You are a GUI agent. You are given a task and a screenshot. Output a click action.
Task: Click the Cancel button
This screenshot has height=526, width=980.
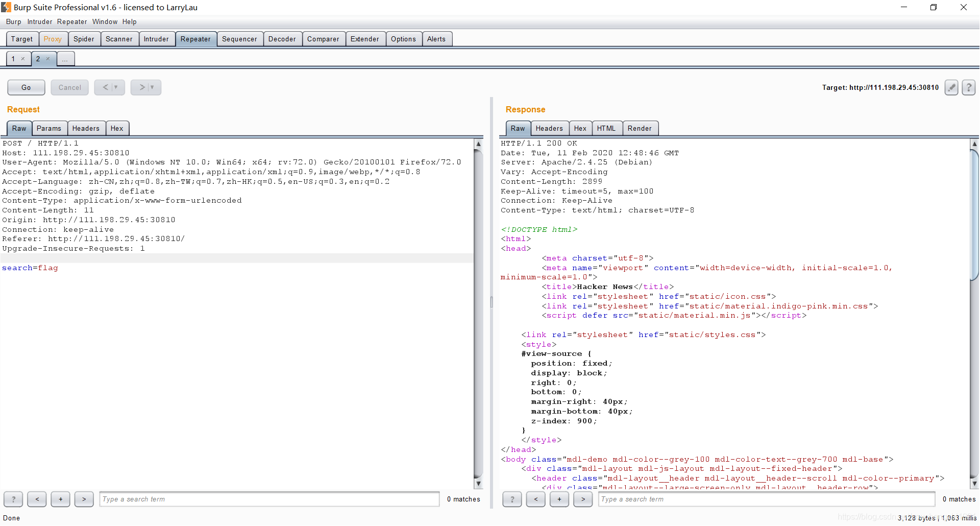pos(70,87)
